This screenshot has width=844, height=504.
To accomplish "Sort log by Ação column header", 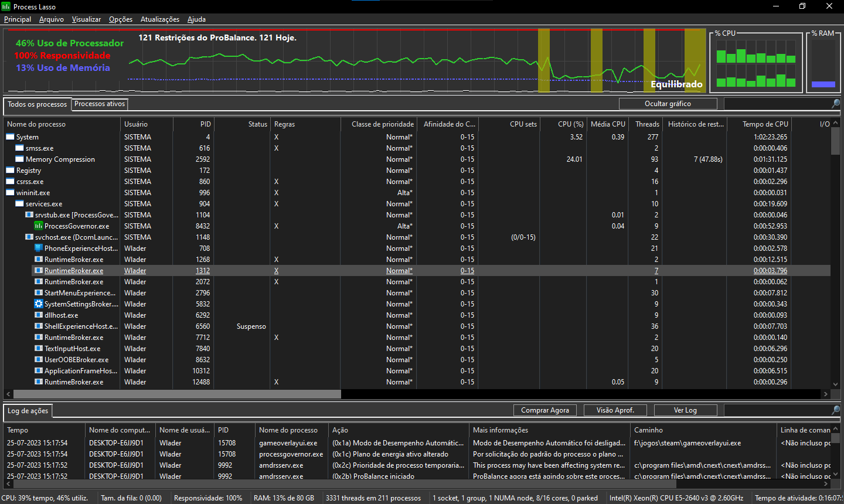I will pos(399,430).
